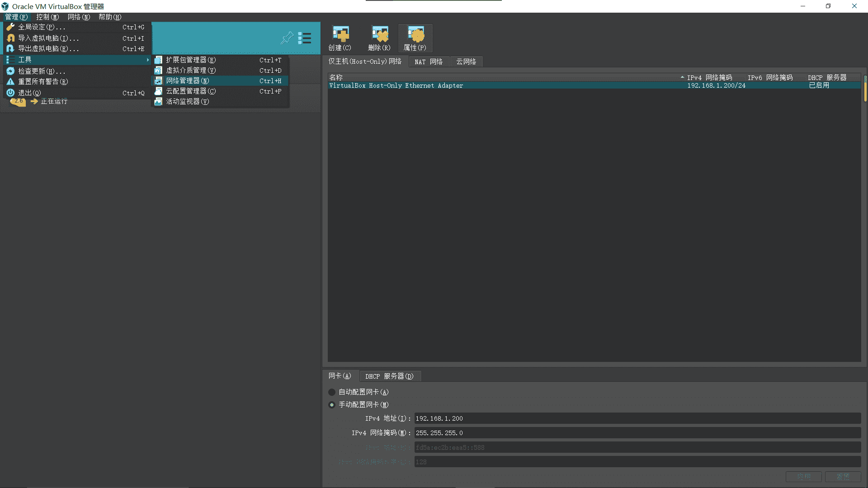The image size is (868, 488).
Task: Click the IPv6 prefix length field 128
Action: [x=637, y=462]
